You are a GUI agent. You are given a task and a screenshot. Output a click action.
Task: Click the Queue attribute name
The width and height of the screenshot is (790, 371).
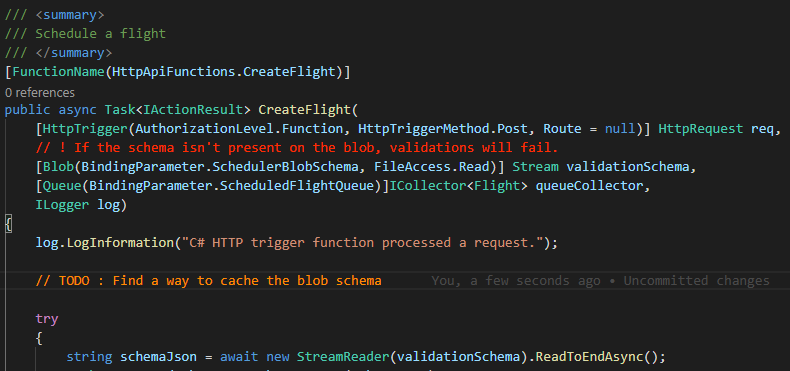point(62,186)
